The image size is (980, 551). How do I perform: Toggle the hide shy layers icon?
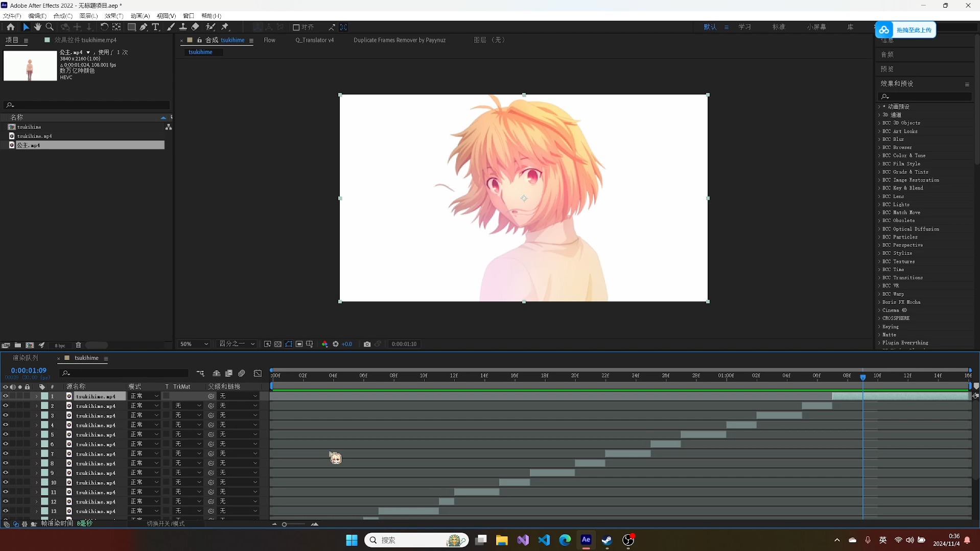tap(217, 373)
